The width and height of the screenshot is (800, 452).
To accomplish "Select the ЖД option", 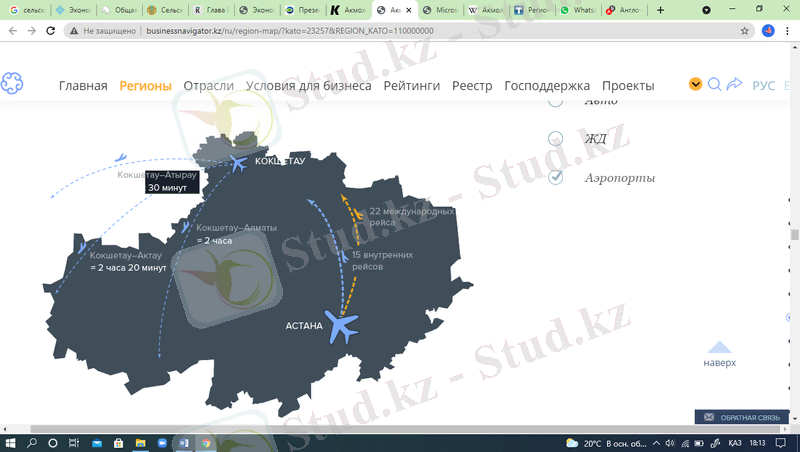I will (556, 139).
